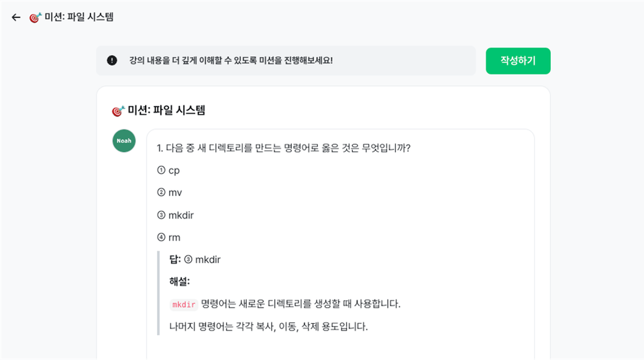Click the 해설: label
Viewport: 644px width, 360px height.
180,282
